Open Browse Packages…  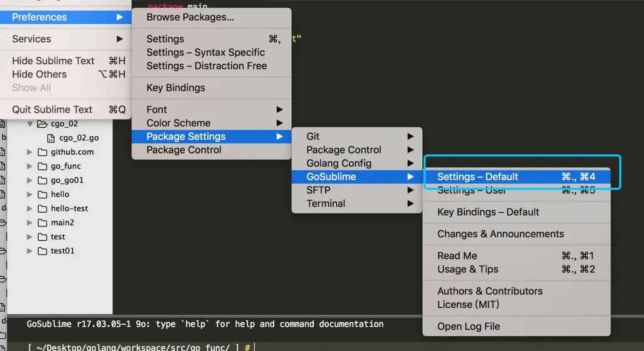pyautogui.click(x=212, y=17)
